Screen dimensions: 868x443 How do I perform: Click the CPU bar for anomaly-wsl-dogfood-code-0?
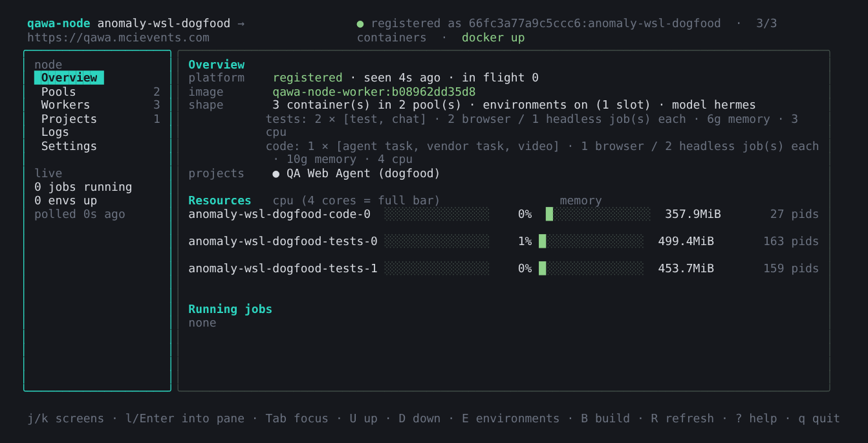pyautogui.click(x=437, y=214)
